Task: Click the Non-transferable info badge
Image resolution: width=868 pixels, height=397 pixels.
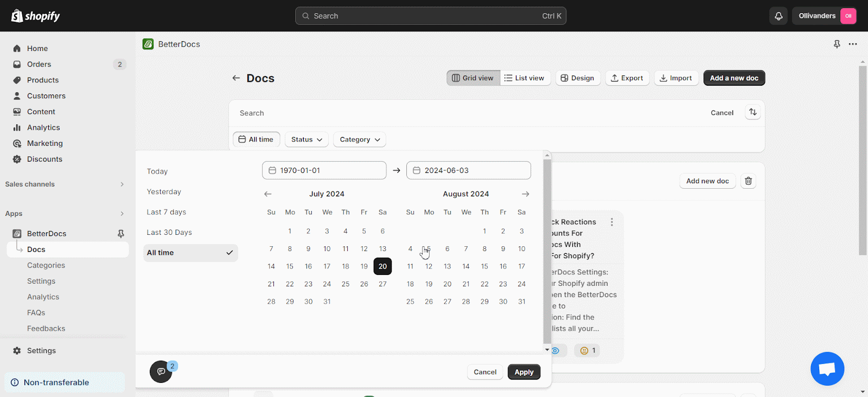Action: (x=65, y=382)
